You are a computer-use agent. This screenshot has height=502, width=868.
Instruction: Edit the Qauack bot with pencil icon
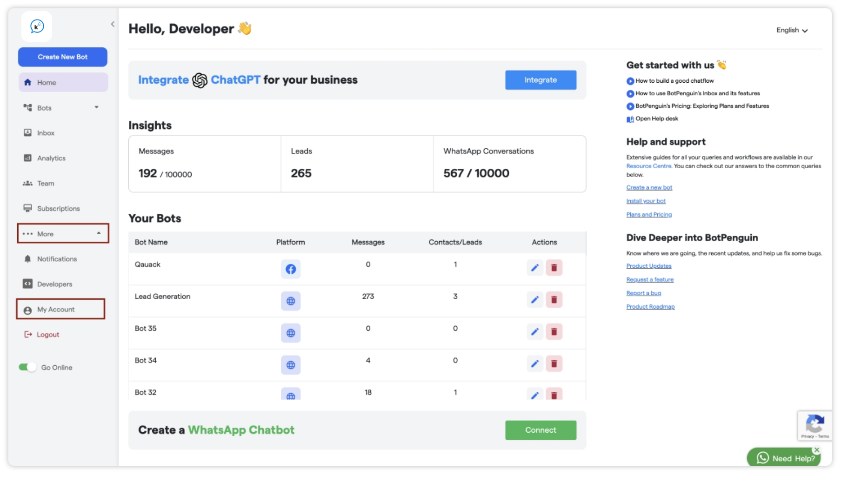535,268
